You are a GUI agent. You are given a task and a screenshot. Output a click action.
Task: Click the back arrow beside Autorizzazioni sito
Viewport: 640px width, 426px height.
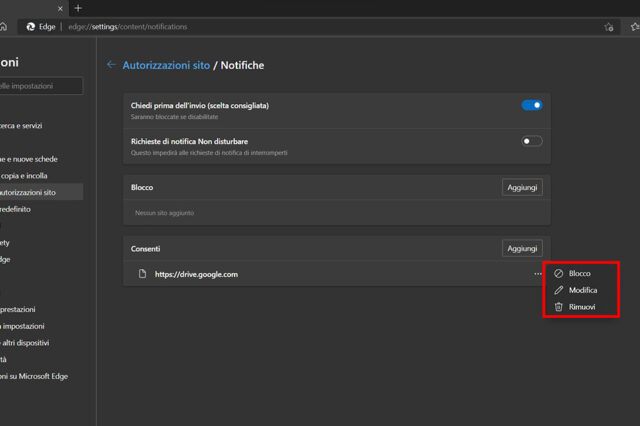tap(111, 65)
